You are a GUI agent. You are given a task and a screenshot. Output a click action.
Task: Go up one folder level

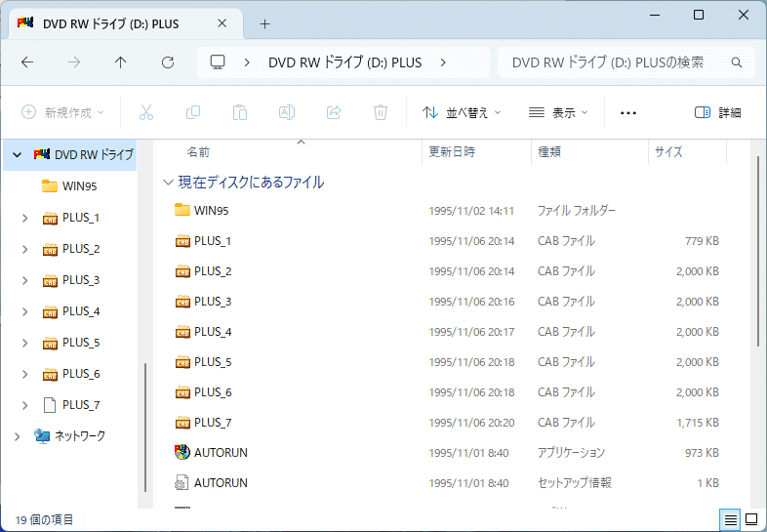tap(120, 62)
